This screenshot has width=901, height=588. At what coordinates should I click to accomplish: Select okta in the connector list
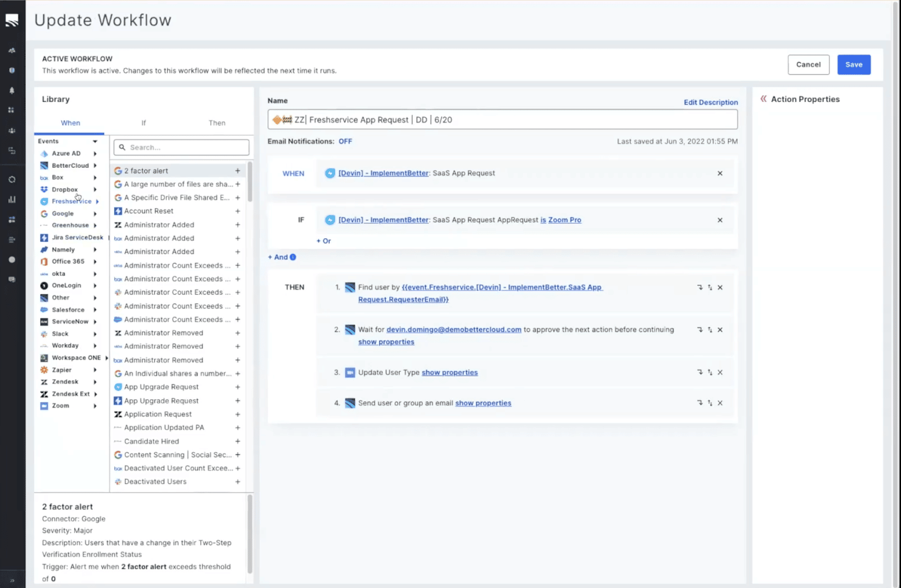coord(59,274)
